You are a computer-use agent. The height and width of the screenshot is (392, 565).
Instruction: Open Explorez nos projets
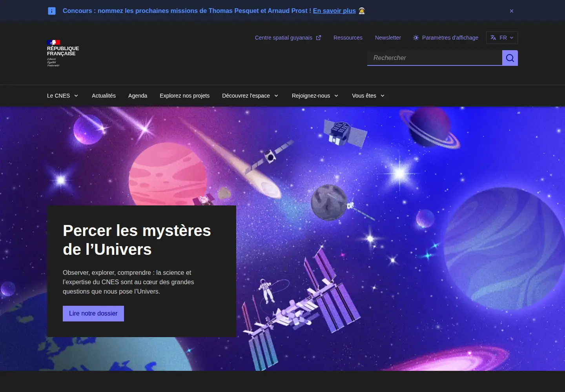[x=184, y=96]
